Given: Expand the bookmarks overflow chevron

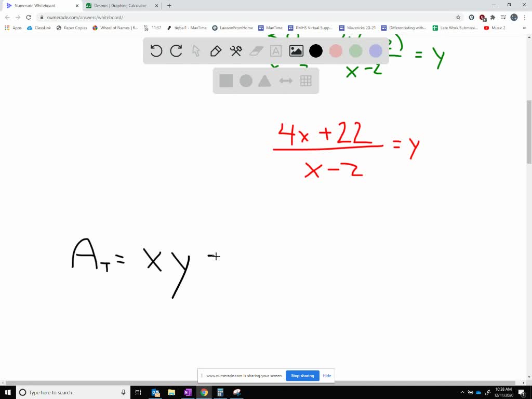Looking at the screenshot, I should pyautogui.click(x=524, y=28).
